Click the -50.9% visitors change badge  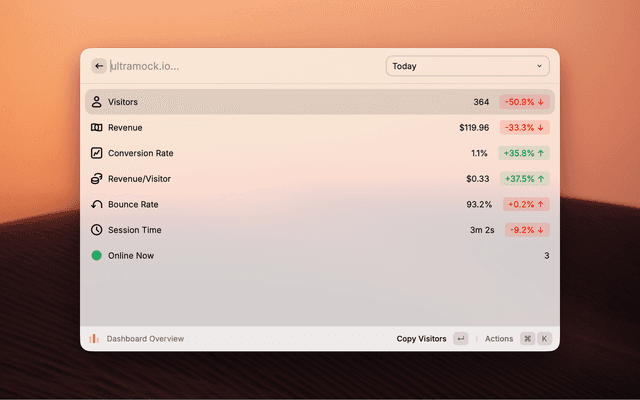(x=524, y=102)
